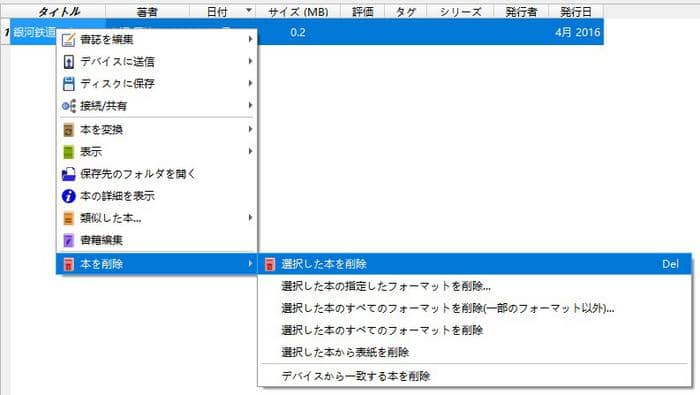Sort by the 発行者 column header
Image resolution: width=700 pixels, height=395 pixels.
[x=521, y=12]
